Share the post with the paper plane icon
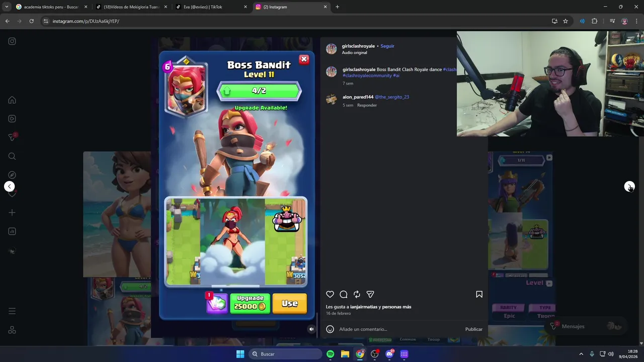644x362 pixels. 370,294
